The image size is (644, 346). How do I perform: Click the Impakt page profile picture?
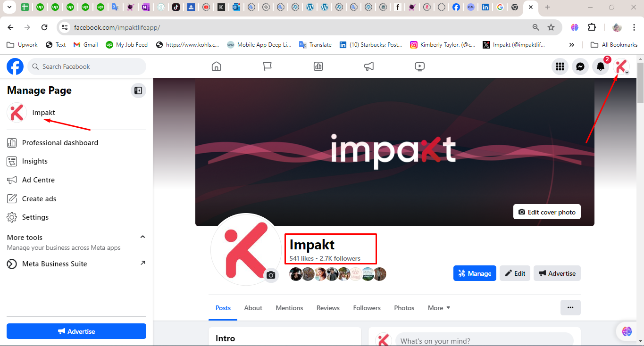245,249
